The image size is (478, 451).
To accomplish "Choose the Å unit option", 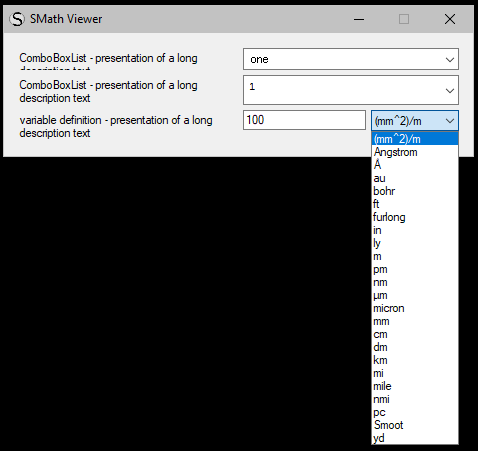I will (415, 165).
